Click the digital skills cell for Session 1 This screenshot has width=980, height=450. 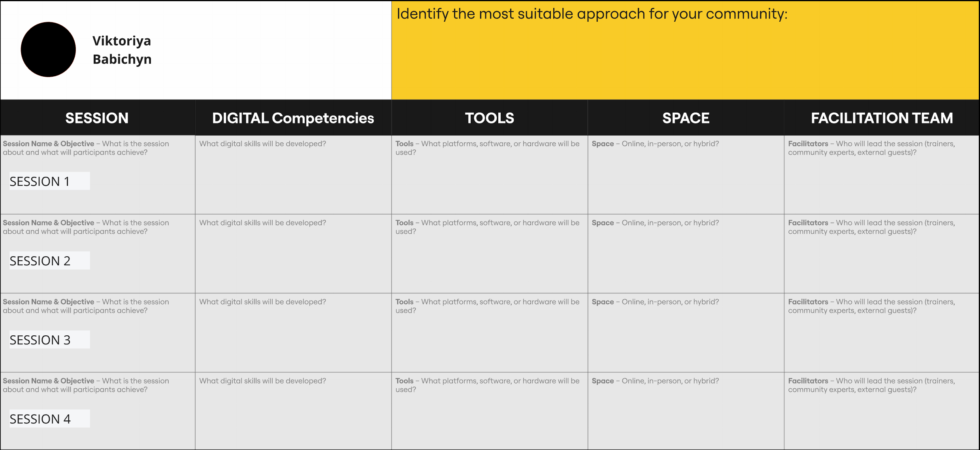[293, 178]
